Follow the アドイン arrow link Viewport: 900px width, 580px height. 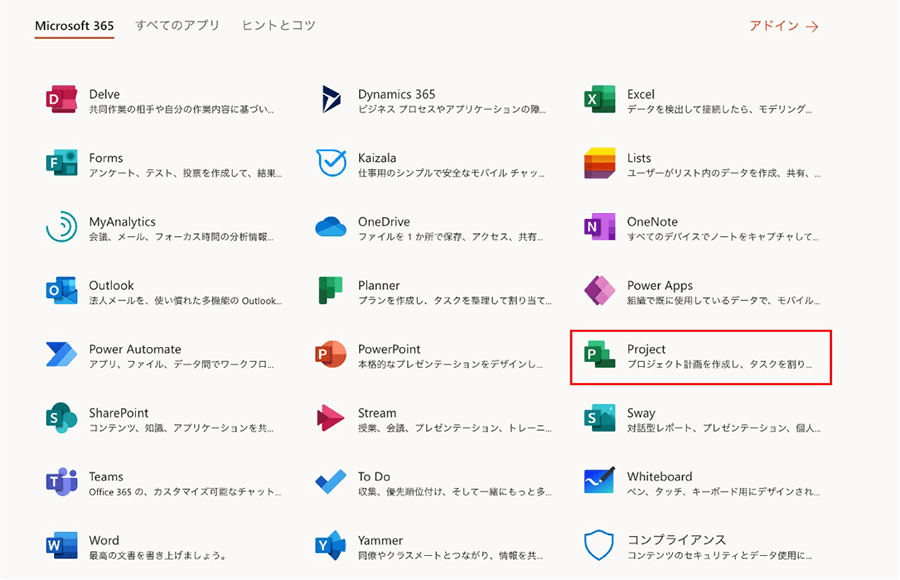784,26
